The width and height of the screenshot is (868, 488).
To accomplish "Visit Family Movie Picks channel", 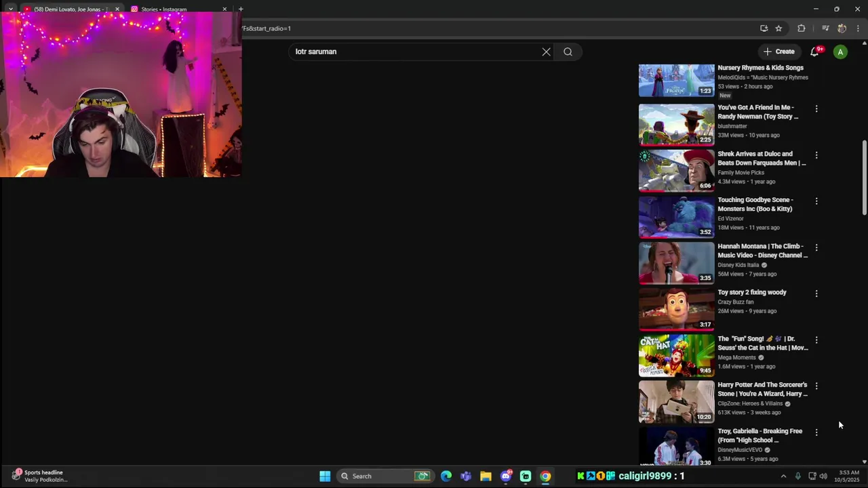I will [741, 172].
